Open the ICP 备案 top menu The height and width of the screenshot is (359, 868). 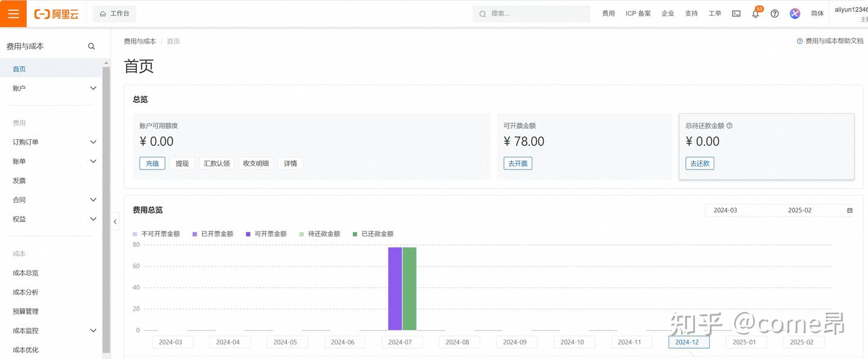click(x=638, y=14)
